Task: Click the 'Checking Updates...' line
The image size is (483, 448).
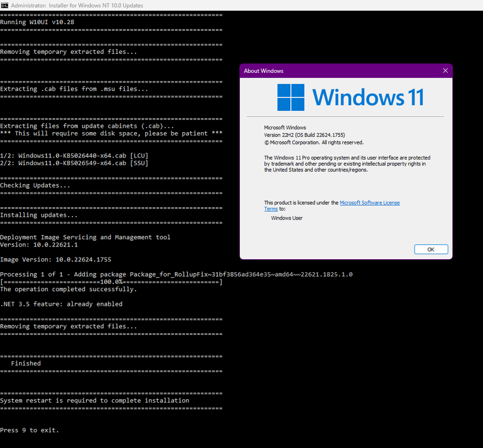Action: (x=35, y=185)
